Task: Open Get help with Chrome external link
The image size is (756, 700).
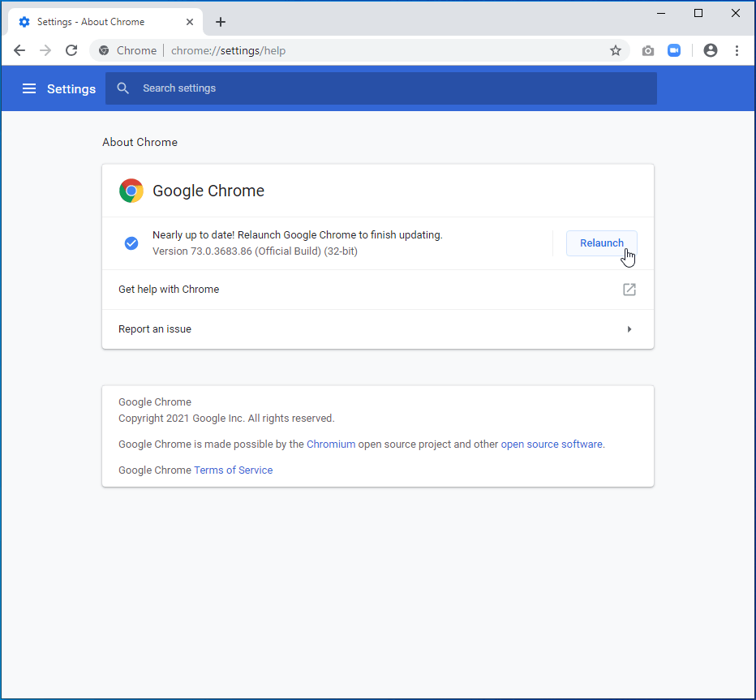Action: (x=629, y=289)
